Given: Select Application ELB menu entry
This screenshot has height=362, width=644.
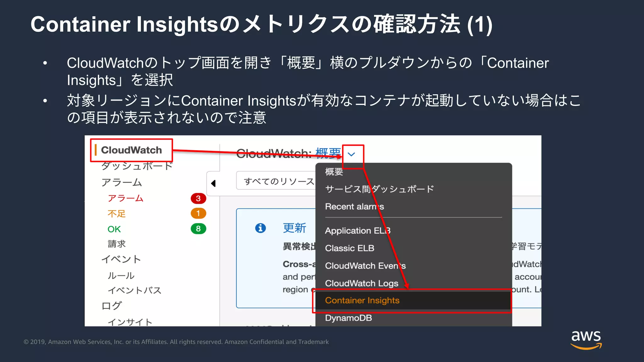Looking at the screenshot, I should click(x=358, y=231).
